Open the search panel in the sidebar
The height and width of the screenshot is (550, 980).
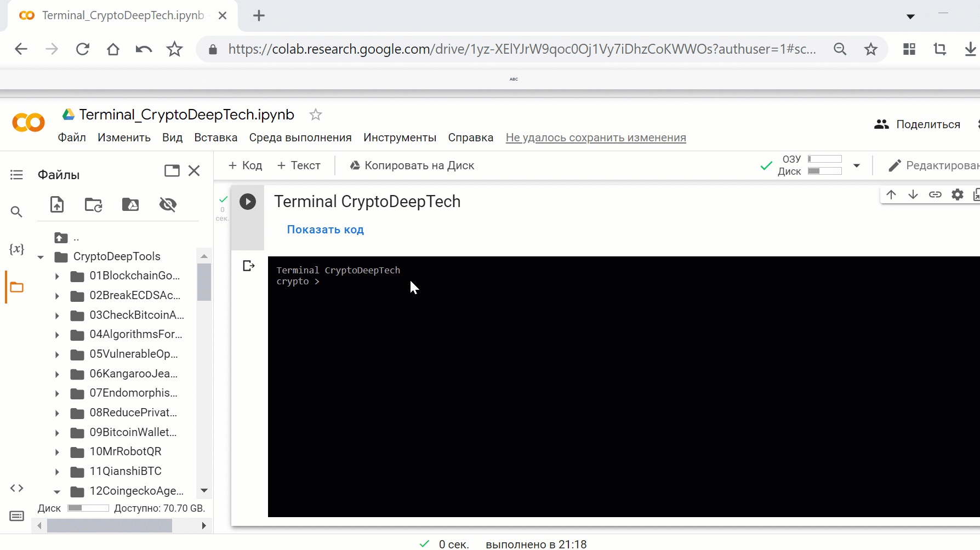[16, 211]
